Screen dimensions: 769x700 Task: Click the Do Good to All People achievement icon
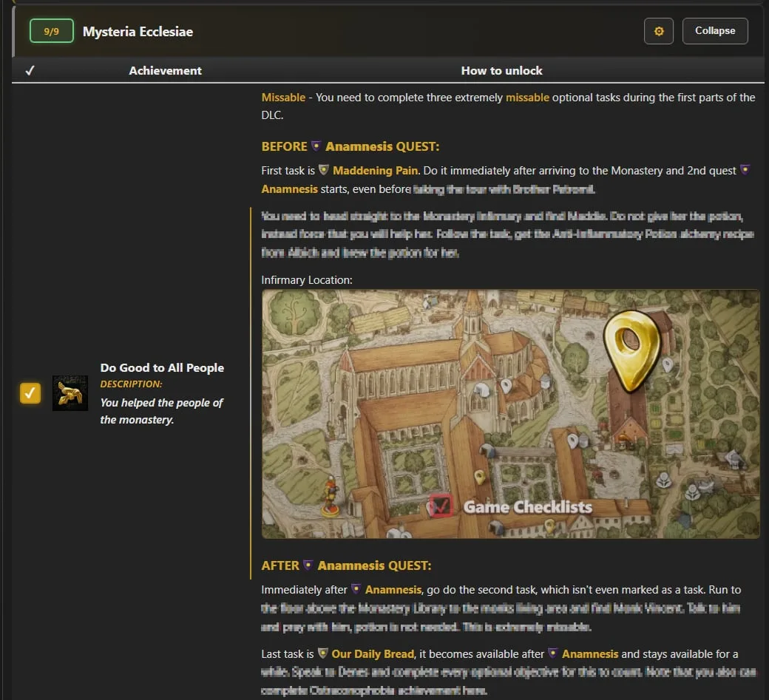click(x=70, y=393)
